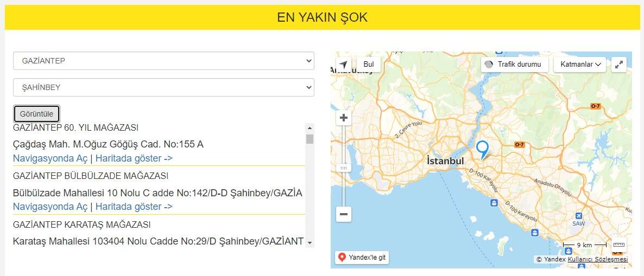Select GAZİANTEP KARATAŞ MAĞAZASI title
Screen dimensions: 644x276
click(82, 224)
